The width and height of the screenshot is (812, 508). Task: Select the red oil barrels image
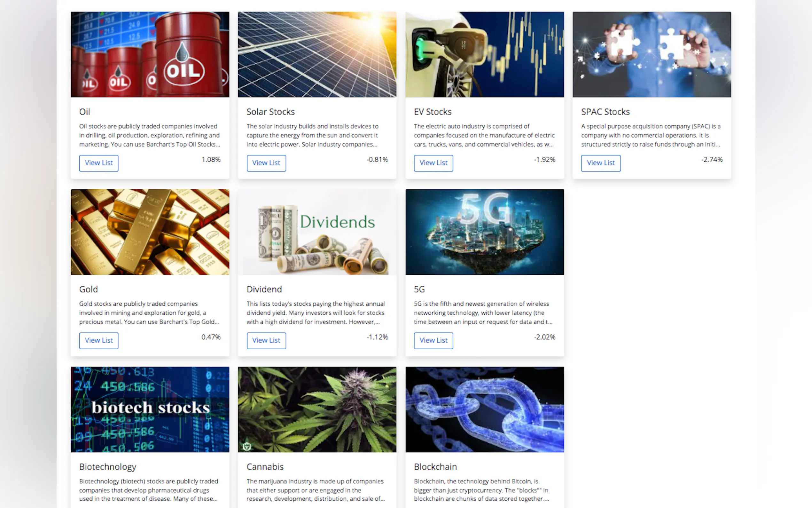tap(150, 54)
